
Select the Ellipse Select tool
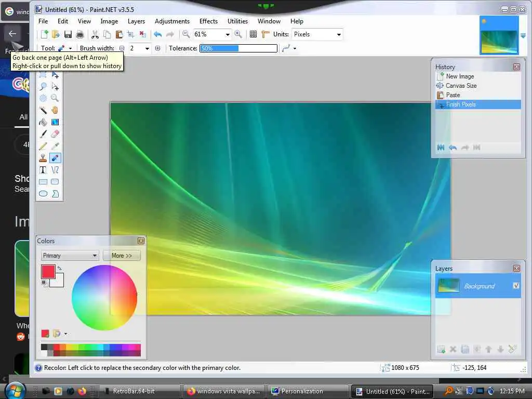pyautogui.click(x=43, y=98)
